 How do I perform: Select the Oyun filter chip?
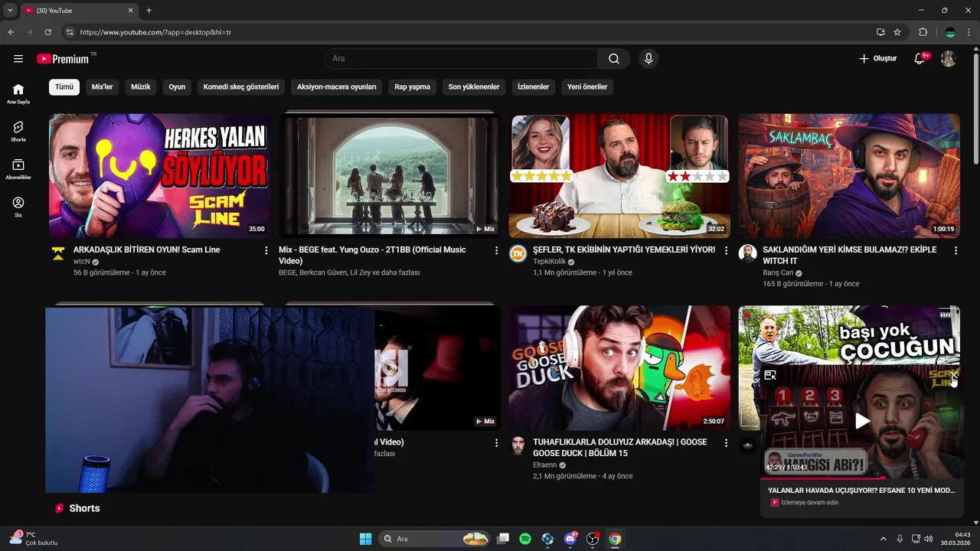[x=177, y=86]
